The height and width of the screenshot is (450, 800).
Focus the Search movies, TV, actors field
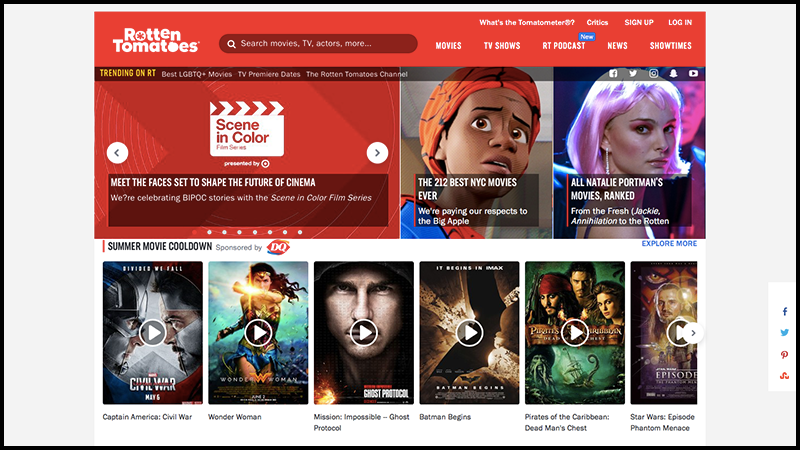click(x=318, y=43)
